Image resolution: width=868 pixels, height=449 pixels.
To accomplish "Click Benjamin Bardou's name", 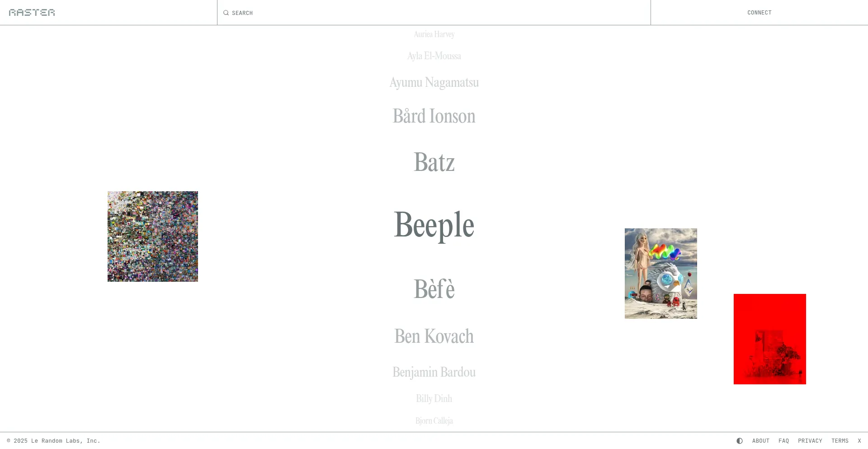I will (x=434, y=372).
